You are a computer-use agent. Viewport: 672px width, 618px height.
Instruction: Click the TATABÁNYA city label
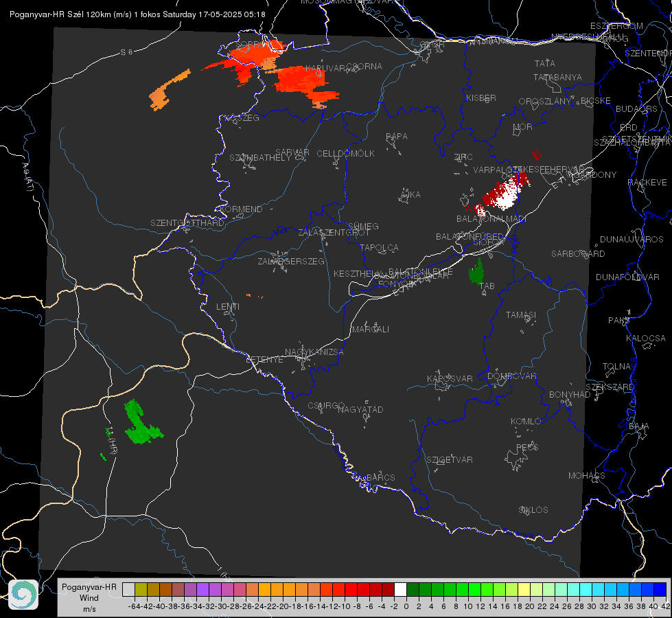(x=557, y=78)
